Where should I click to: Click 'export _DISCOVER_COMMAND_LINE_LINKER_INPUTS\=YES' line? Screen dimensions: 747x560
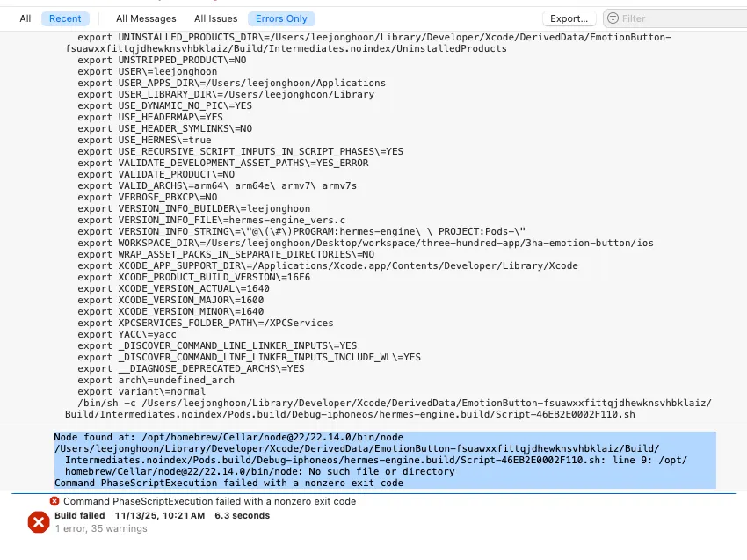[x=217, y=346]
